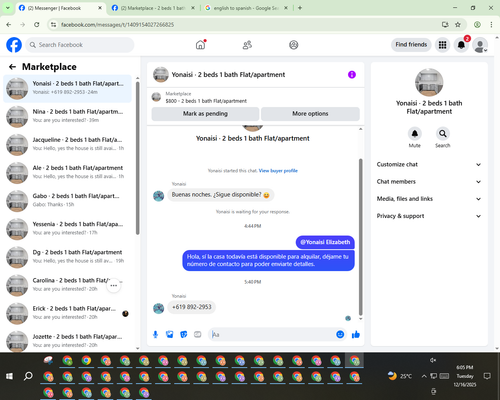500x400 pixels.
Task: Open Chrome tab search dropdown arrow
Action: [x=7, y=8]
